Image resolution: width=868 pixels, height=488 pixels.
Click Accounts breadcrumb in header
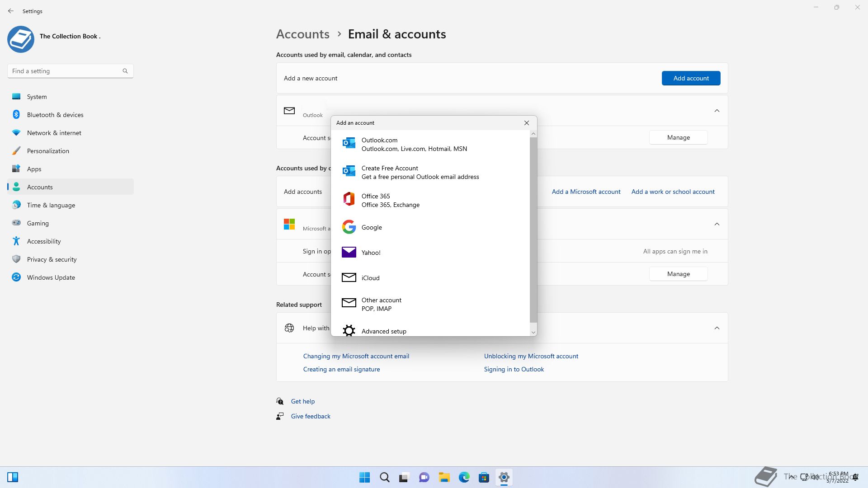coord(302,34)
